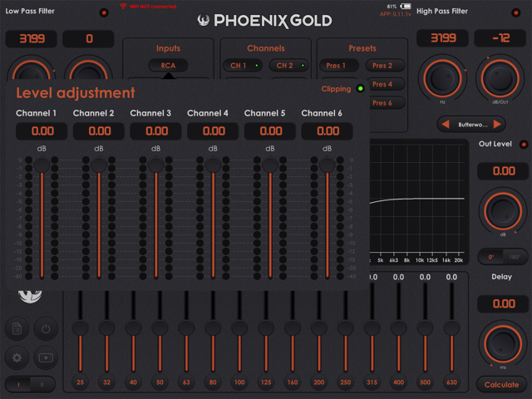This screenshot has width=532, height=399.
Task: Select the 160 Hz band label
Action: (293, 382)
